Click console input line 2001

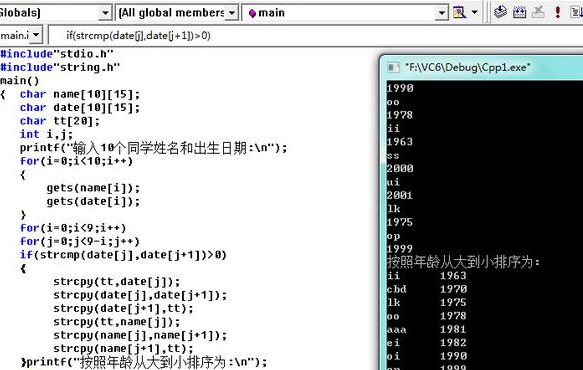[400, 195]
